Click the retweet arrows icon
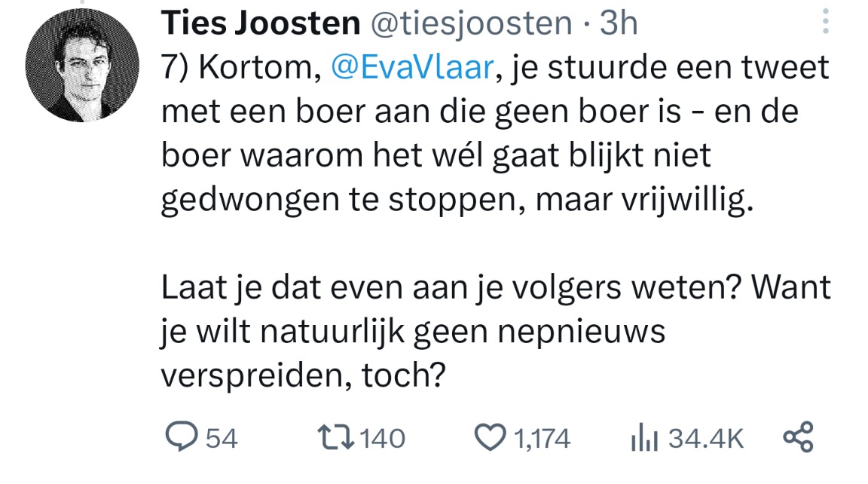 tap(336, 437)
